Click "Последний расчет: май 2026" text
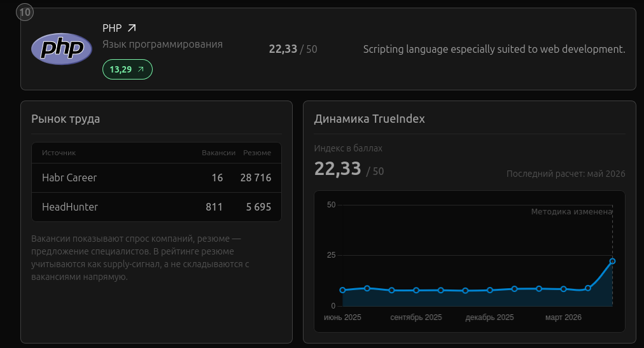This screenshot has height=348, width=644. [x=566, y=174]
